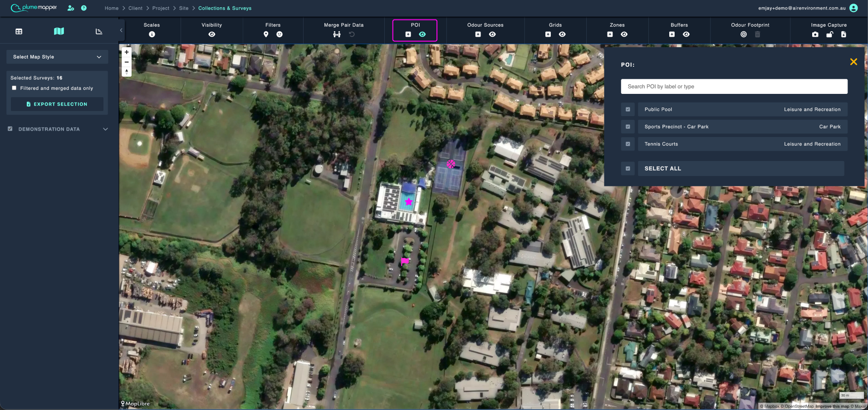Open the chart view in sidebar
This screenshot has height=410, width=868.
click(99, 31)
